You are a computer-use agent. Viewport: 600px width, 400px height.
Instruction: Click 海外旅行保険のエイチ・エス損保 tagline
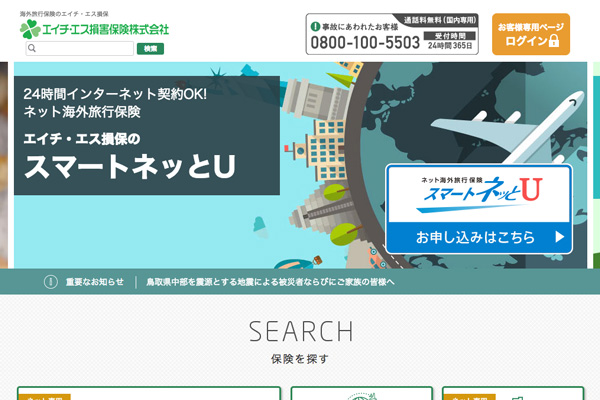(x=64, y=14)
